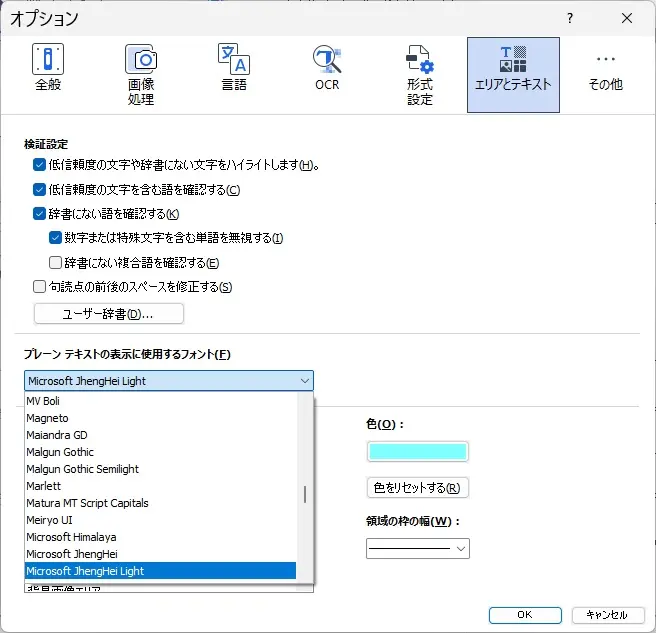Click the キャンセル cancel button
This screenshot has width=656, height=633.
(x=607, y=615)
